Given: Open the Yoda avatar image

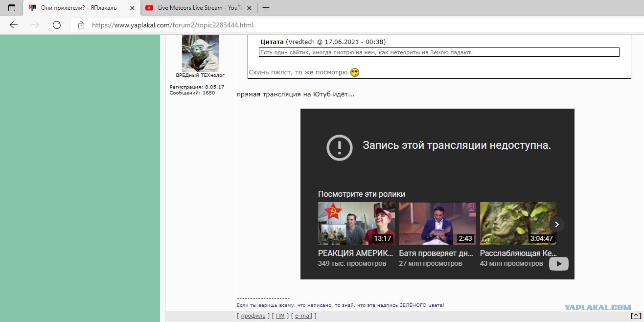Looking at the screenshot, I should click(200, 53).
